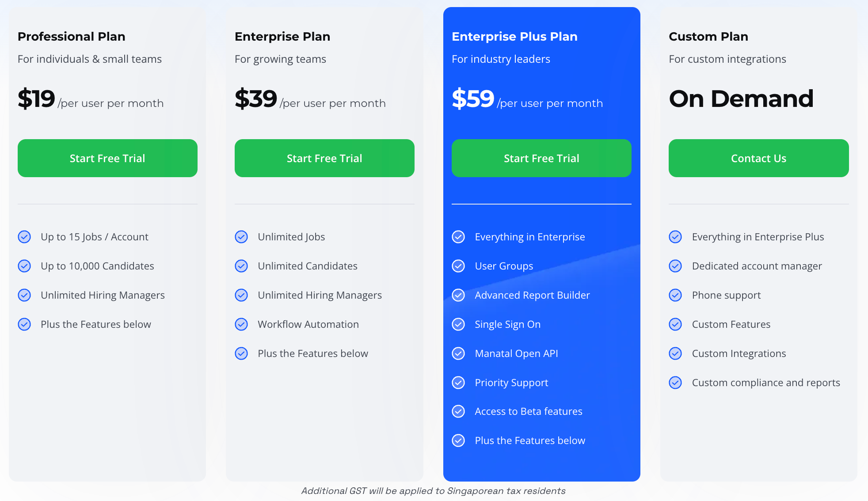Select the Priority Support checkmark icon

tap(459, 383)
